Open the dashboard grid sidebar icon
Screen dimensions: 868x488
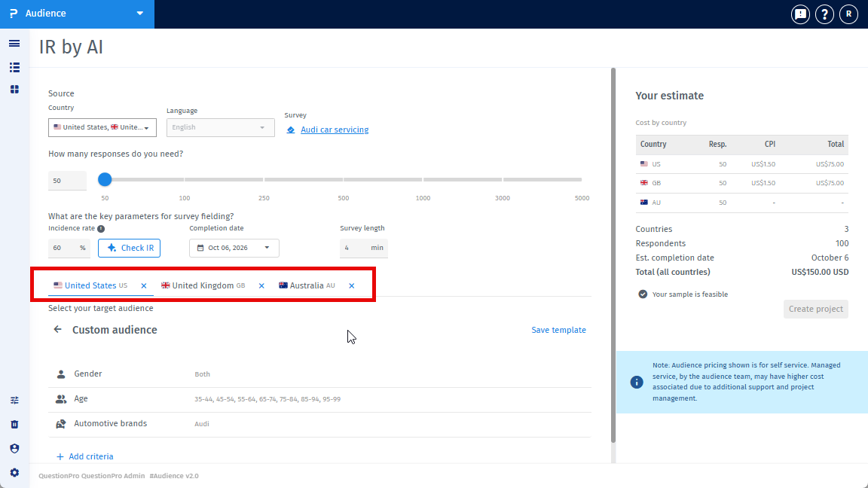pyautogui.click(x=14, y=89)
